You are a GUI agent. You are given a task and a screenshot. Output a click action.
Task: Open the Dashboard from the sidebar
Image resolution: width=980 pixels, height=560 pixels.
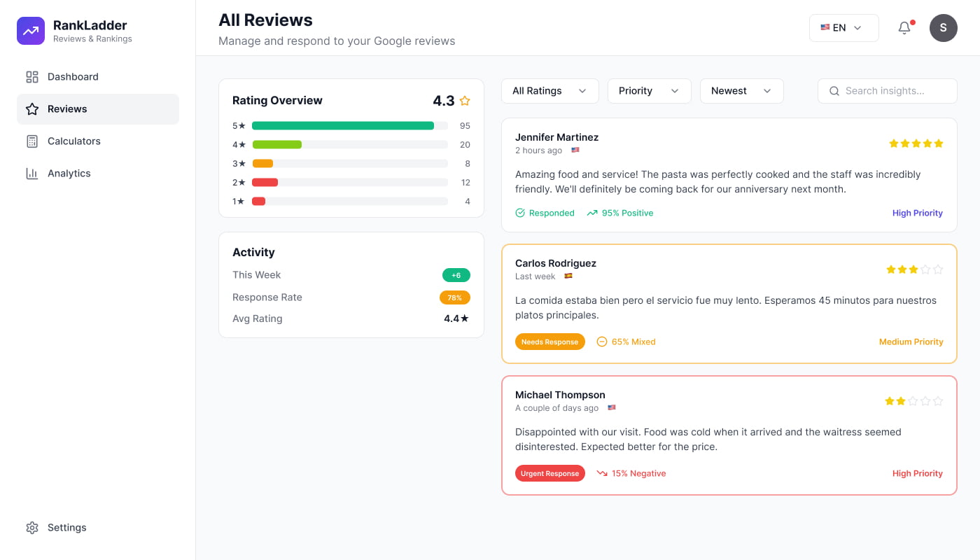tap(72, 76)
